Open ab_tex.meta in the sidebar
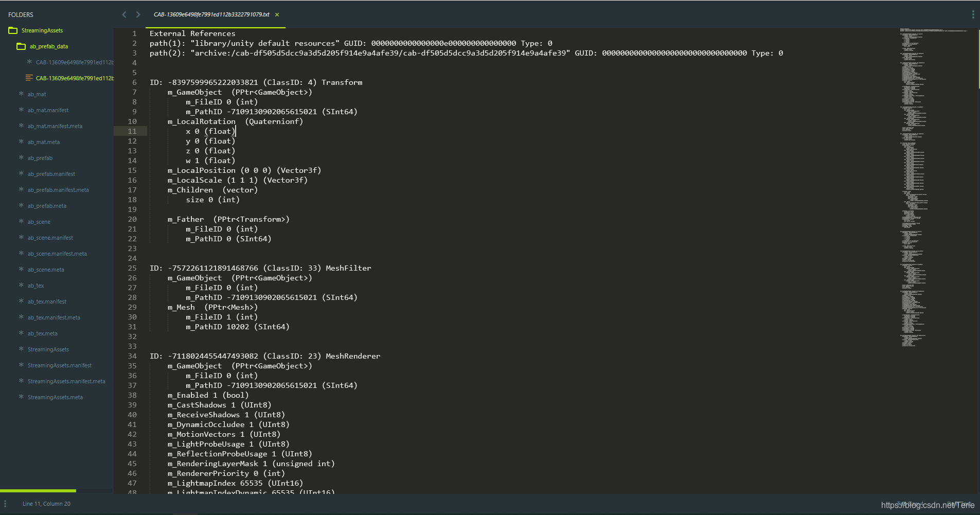The image size is (980, 515). tap(43, 333)
